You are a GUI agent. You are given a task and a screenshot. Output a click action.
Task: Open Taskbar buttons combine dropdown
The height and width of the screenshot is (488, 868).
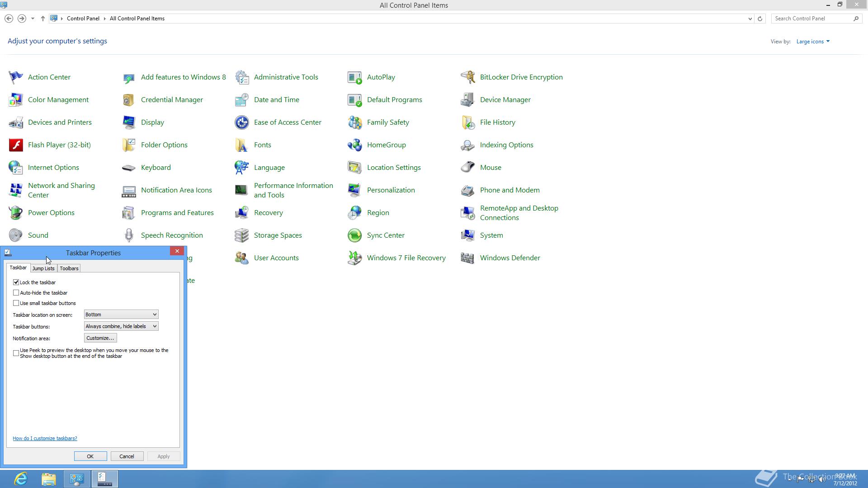[121, 326]
